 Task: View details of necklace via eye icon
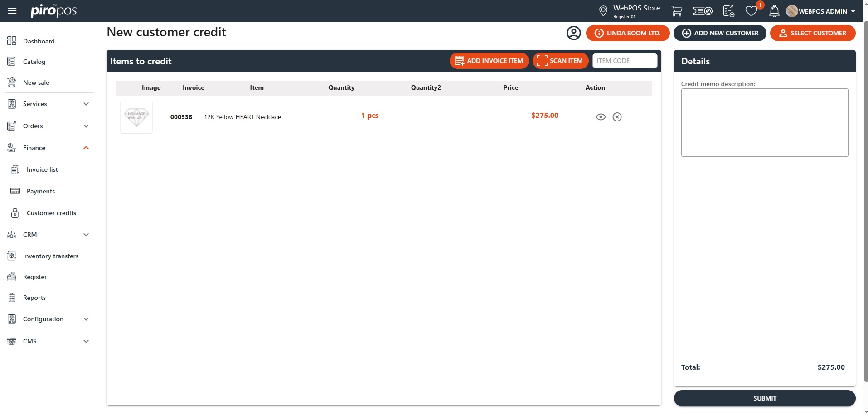point(601,117)
